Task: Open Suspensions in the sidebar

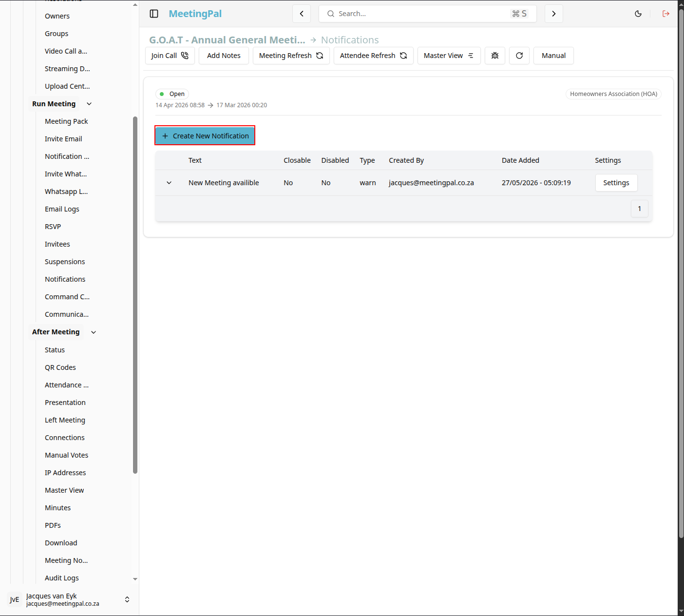Action: (65, 262)
